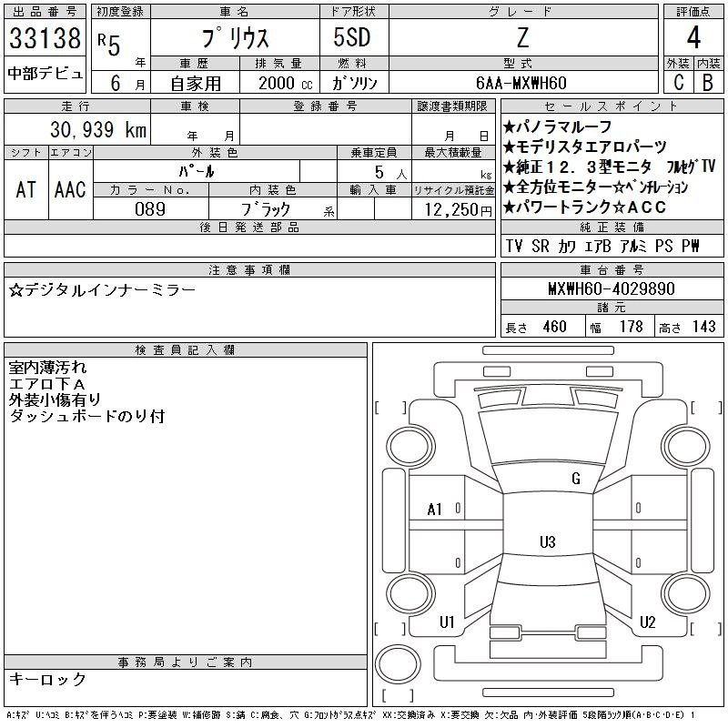Select the キーロック notice text
Viewport: 728px width, 728px height.
(47, 680)
